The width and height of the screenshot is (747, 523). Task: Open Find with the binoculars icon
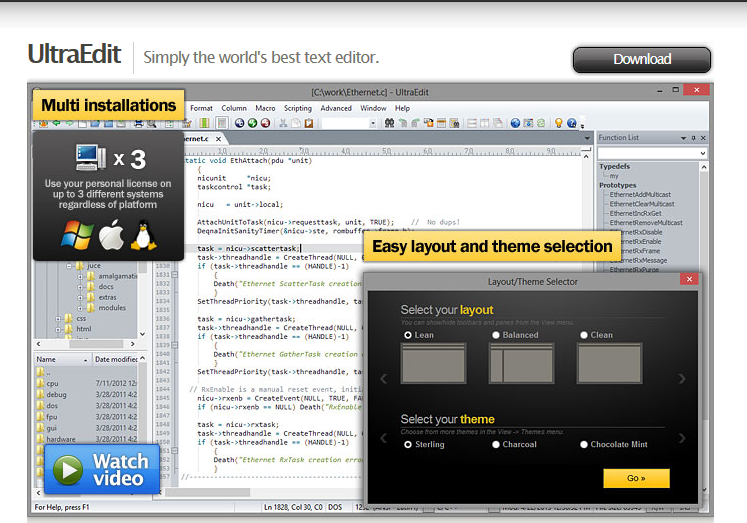[x=389, y=123]
